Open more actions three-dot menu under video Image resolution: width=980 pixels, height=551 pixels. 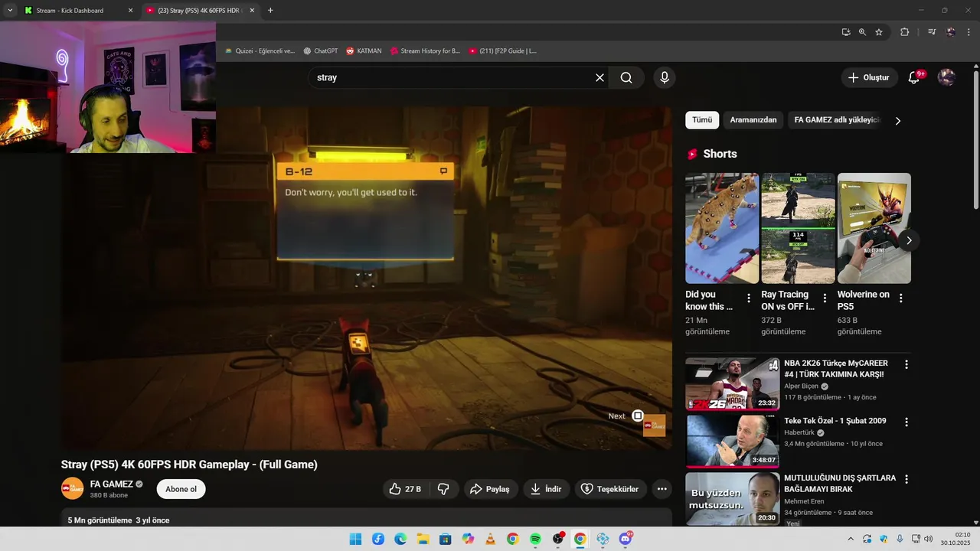click(662, 489)
